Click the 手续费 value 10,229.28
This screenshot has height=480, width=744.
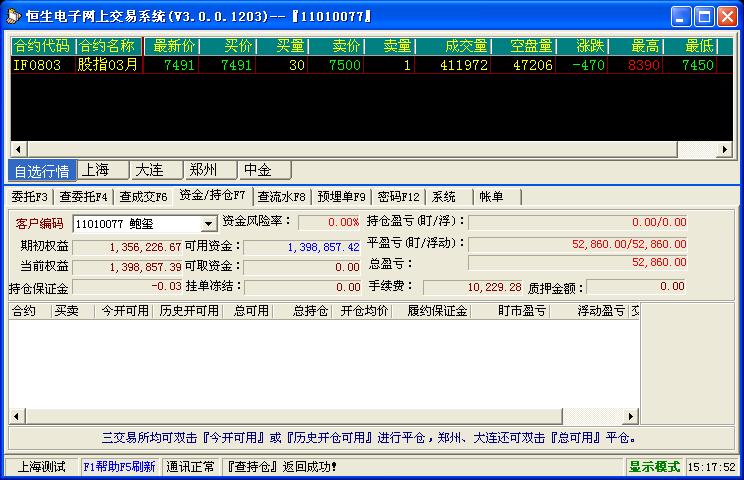(473, 287)
